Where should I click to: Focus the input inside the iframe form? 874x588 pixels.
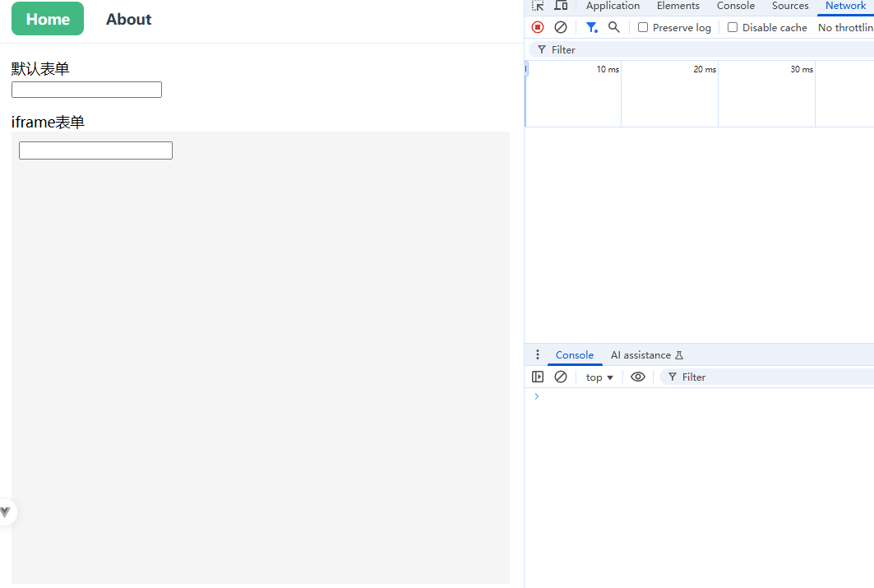96,150
